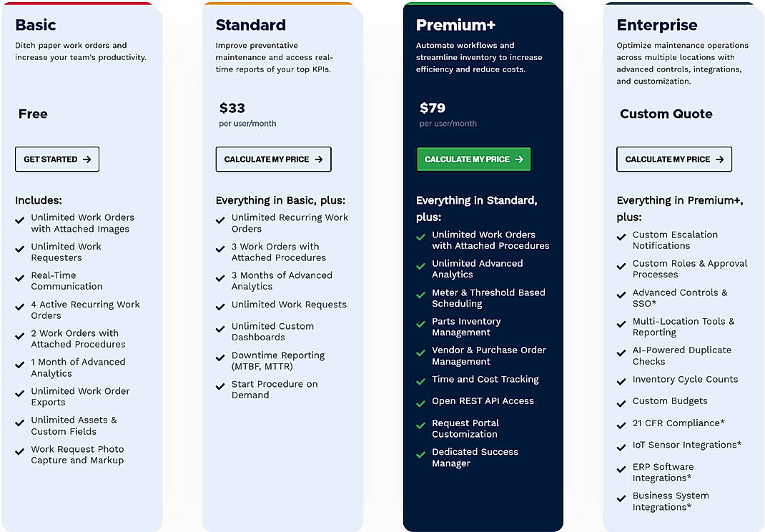Click the arrow icon in Enterprise's Calculate button

pyautogui.click(x=721, y=159)
